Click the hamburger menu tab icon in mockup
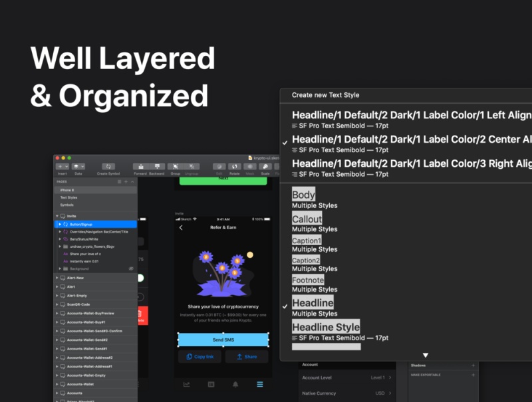The height and width of the screenshot is (402, 532). pyautogui.click(x=259, y=384)
